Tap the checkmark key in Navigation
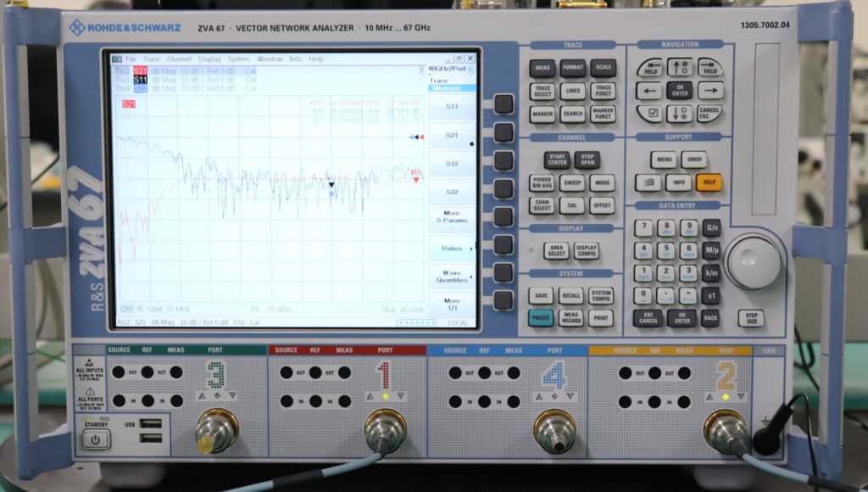Image resolution: width=868 pixels, height=492 pixels. tap(652, 113)
